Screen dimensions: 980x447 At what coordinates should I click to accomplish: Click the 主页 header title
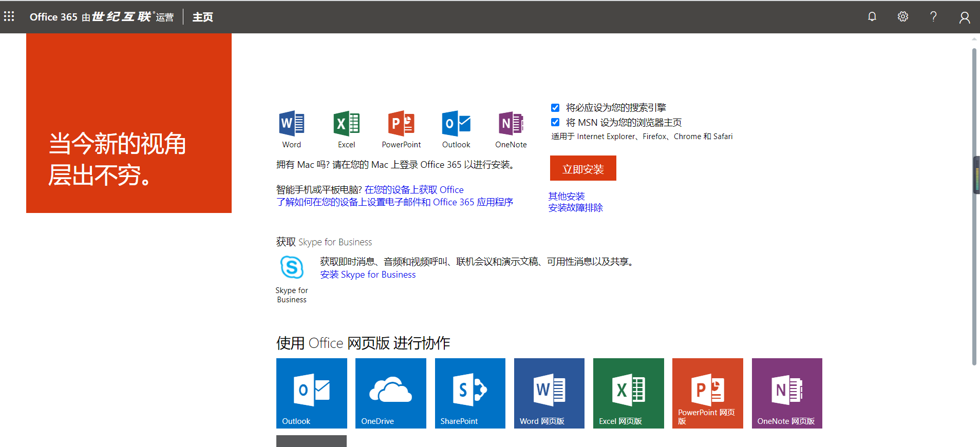tap(203, 17)
